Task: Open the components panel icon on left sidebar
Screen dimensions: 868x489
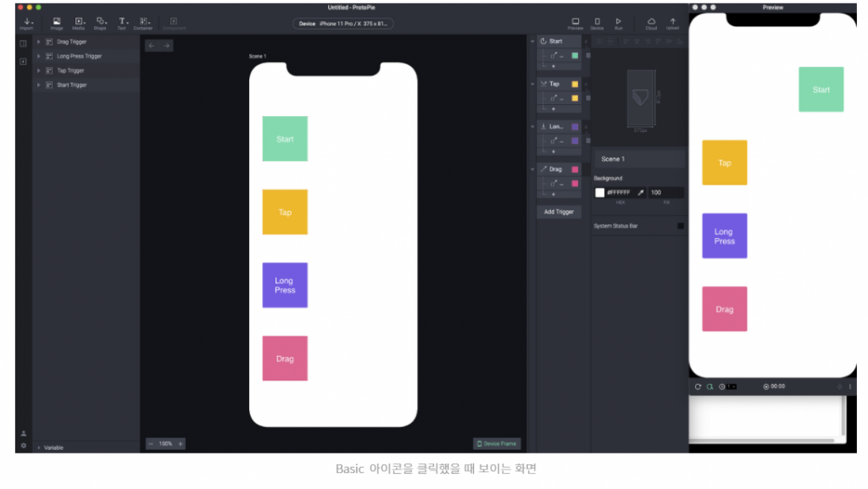Action: (23, 61)
